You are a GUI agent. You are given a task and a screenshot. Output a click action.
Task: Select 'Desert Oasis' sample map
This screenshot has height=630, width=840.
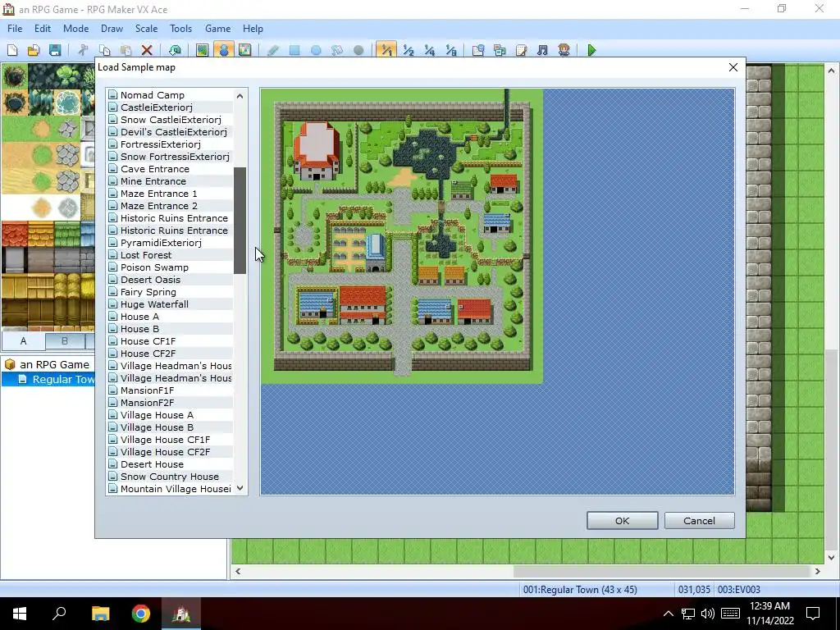[150, 280]
